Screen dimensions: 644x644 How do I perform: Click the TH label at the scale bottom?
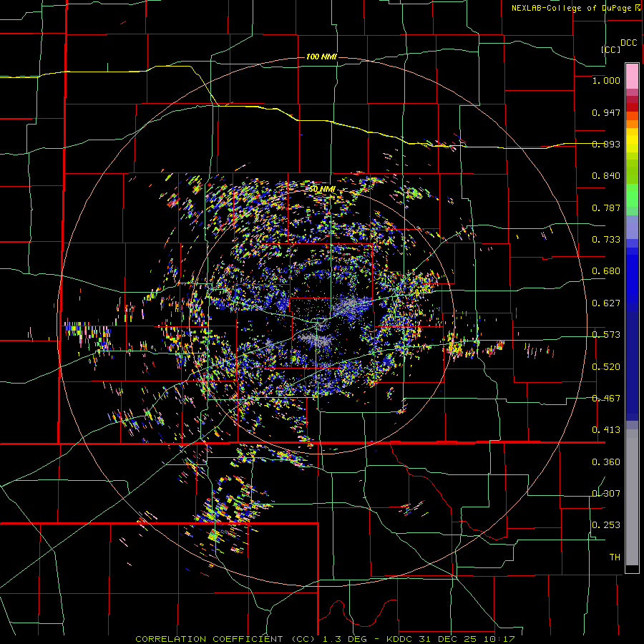point(615,557)
